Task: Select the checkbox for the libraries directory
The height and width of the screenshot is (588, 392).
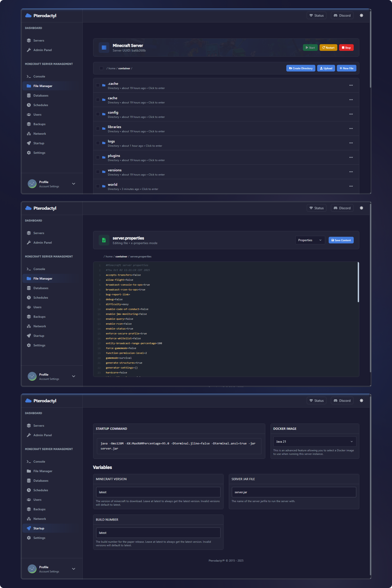Action: pos(98,129)
